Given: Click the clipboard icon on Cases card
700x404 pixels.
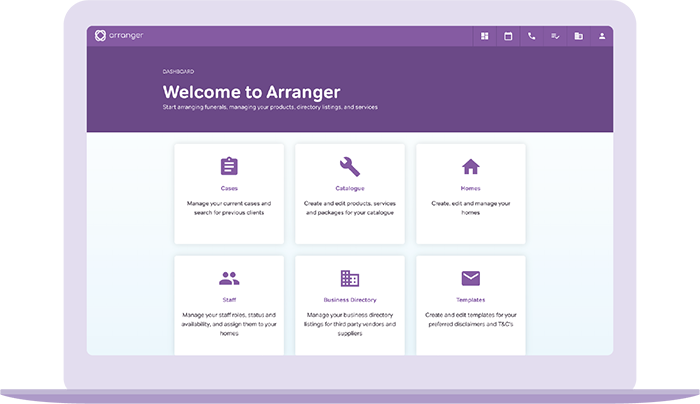Looking at the screenshot, I should pyautogui.click(x=229, y=166).
